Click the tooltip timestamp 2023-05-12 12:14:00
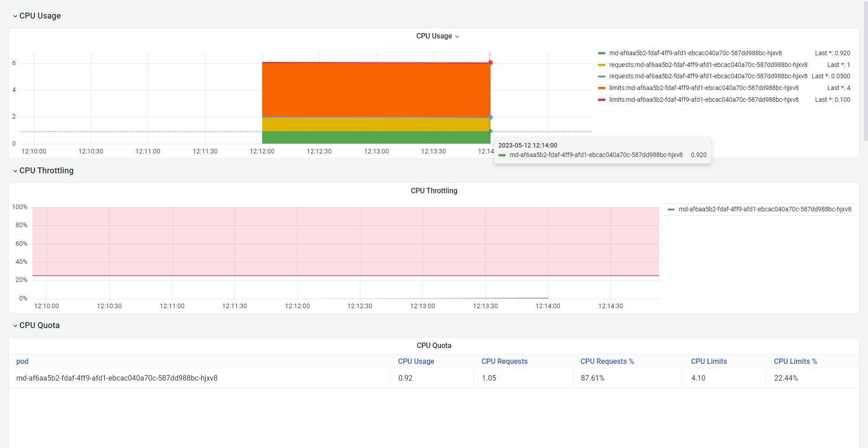 528,145
